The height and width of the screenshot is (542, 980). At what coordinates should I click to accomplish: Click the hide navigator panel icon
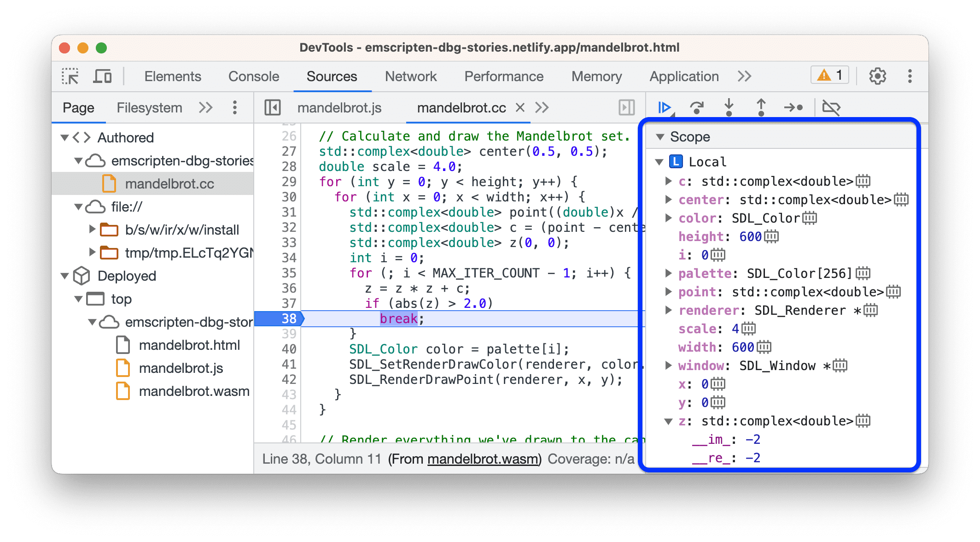coord(273,107)
